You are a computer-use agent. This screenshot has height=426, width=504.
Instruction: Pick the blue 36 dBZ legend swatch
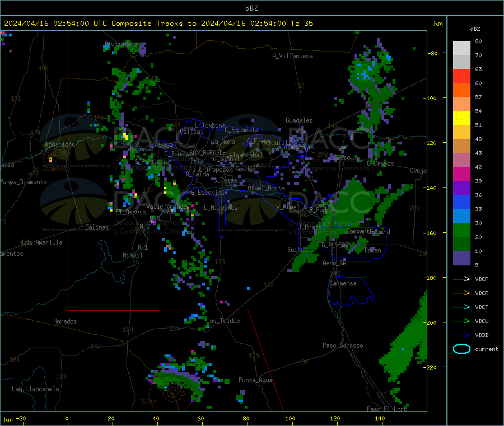(x=461, y=202)
